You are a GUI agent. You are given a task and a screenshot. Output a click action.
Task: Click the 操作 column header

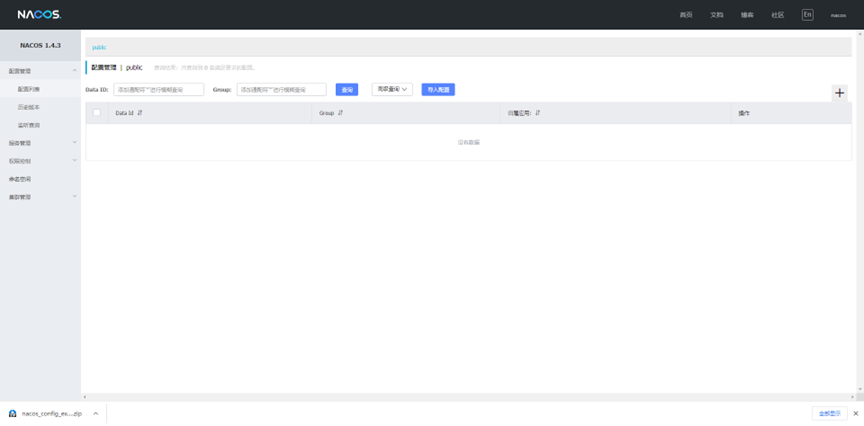click(x=744, y=113)
